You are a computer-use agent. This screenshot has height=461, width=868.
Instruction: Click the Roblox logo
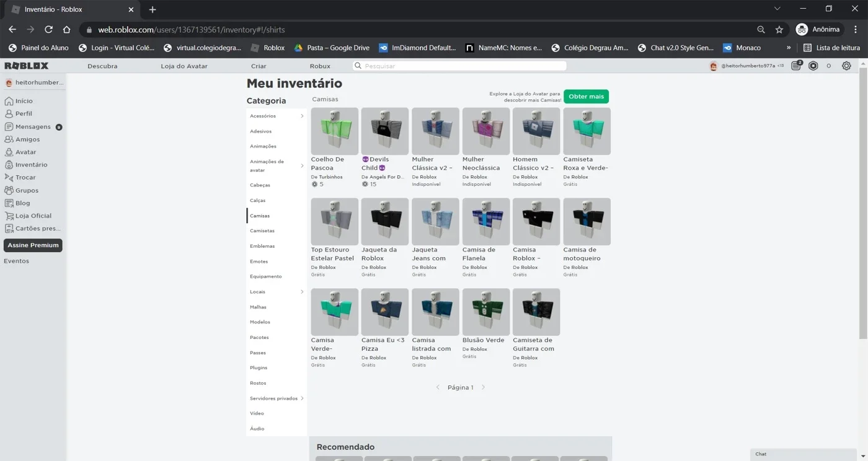pyautogui.click(x=26, y=66)
